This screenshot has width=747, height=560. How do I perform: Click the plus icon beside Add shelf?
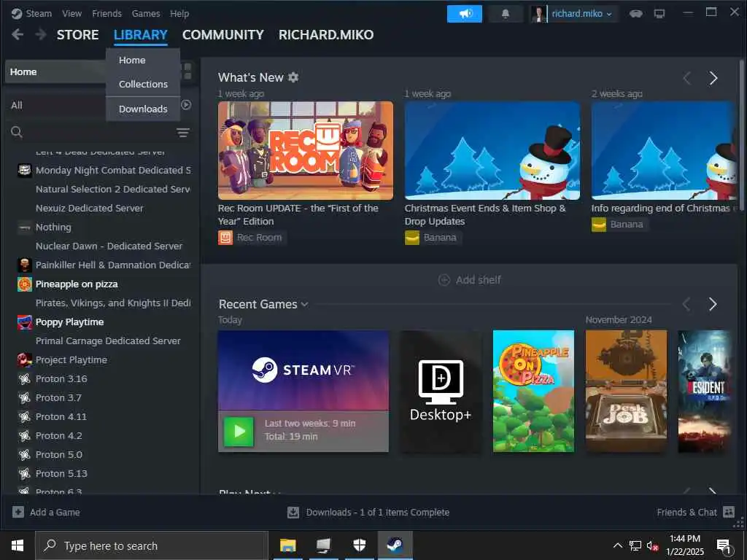(444, 280)
